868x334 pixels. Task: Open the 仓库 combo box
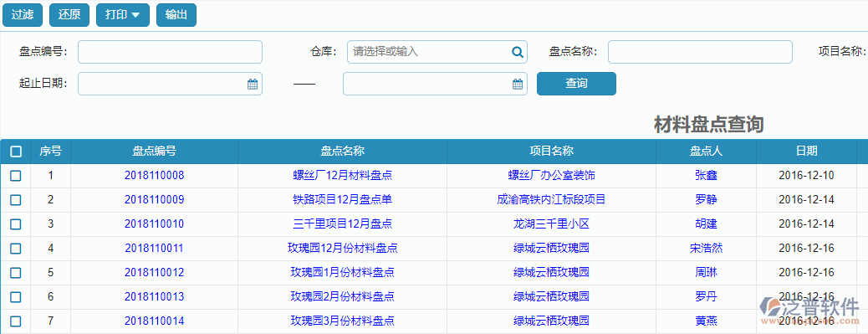pos(437,52)
